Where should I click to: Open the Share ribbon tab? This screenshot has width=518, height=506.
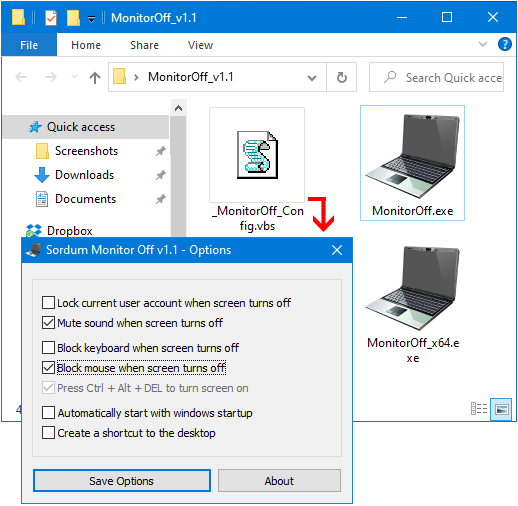click(144, 45)
